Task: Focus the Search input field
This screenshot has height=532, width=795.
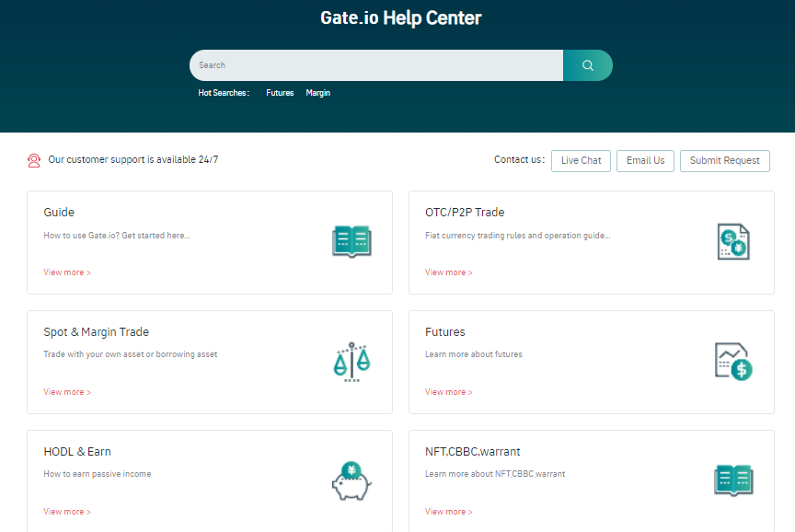Action: pos(376,65)
